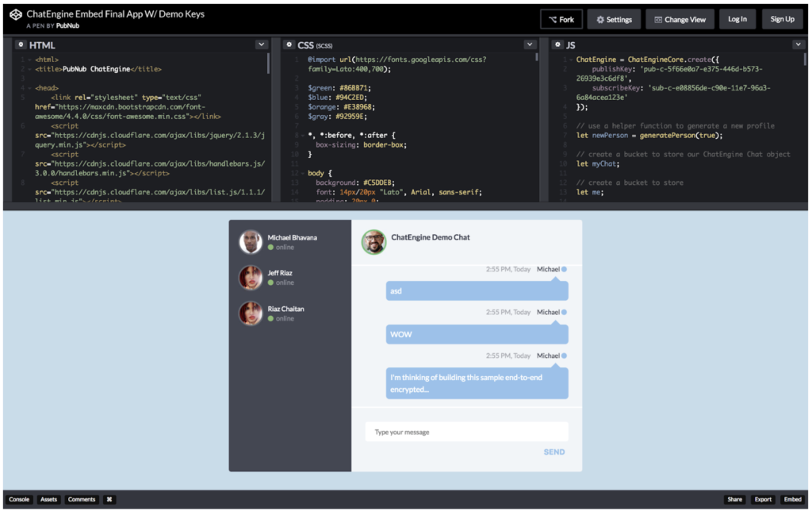Image resolution: width=812 pixels, height=515 pixels.
Task: Open the Comments panel
Action: tap(81, 499)
